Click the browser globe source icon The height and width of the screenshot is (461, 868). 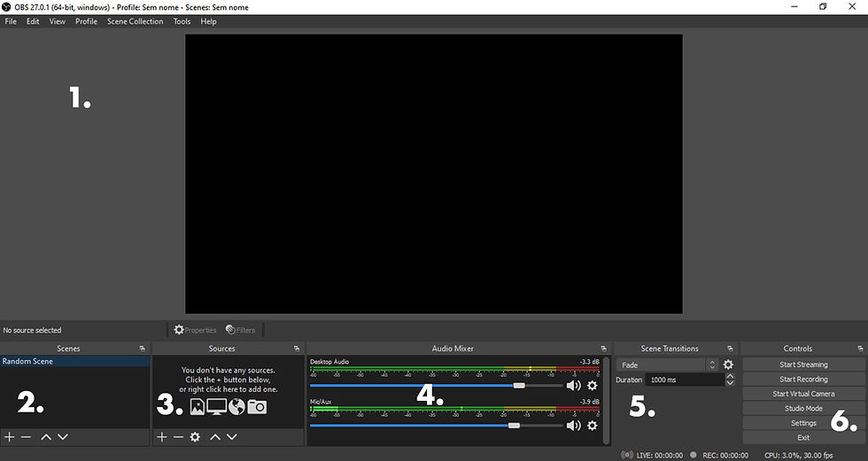click(x=237, y=407)
